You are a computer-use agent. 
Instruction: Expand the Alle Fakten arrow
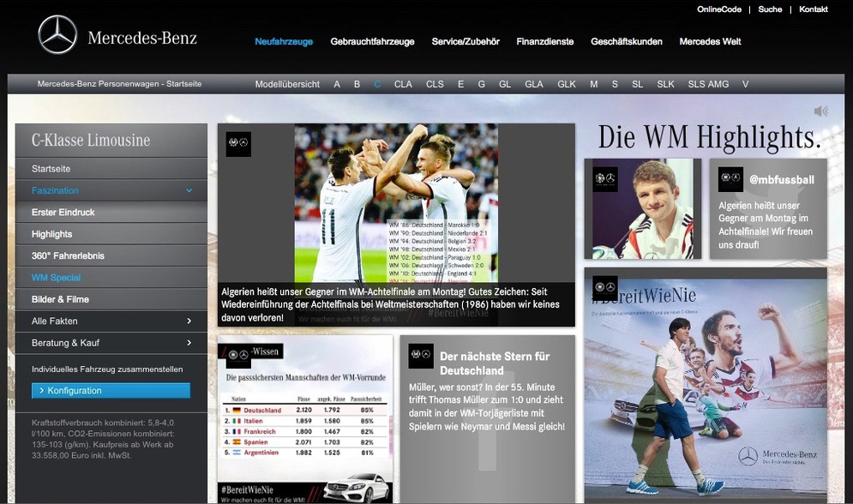point(189,321)
